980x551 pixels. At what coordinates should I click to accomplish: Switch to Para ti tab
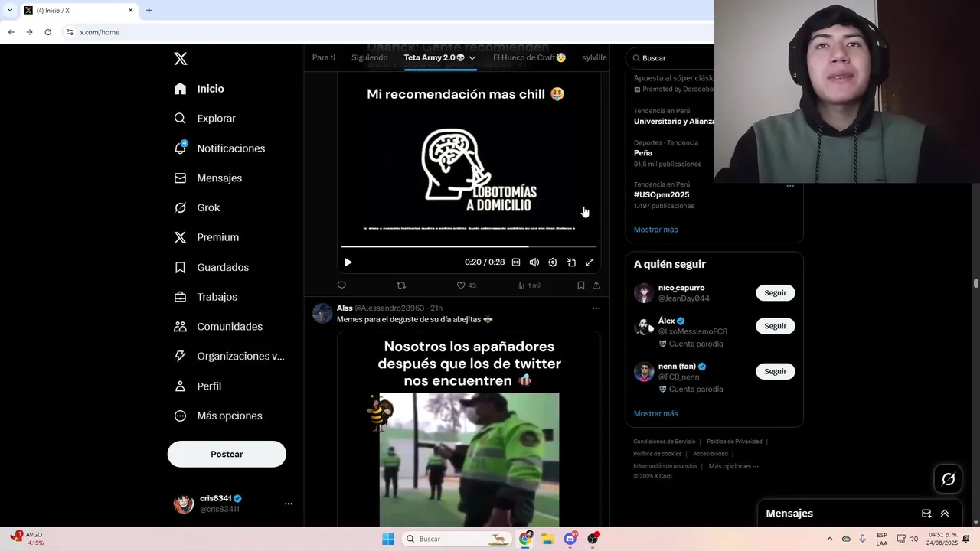click(324, 57)
